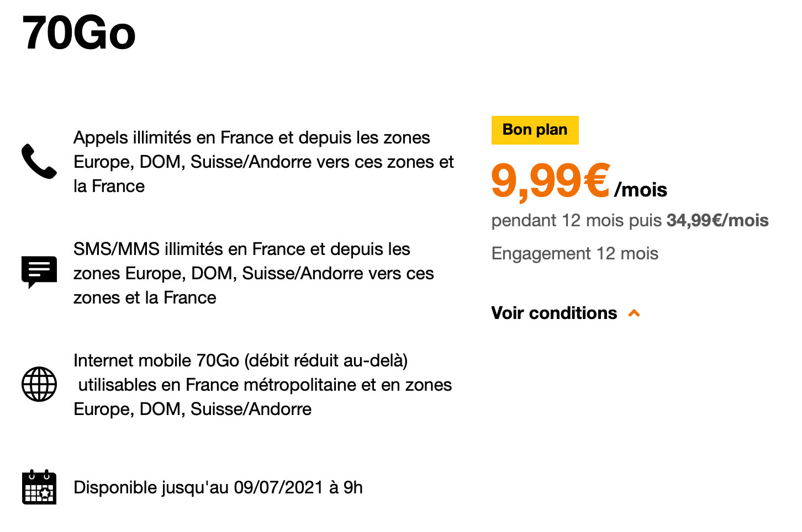Click the world globe symbol for 70Go data
802x532 pixels.
pos(39,384)
